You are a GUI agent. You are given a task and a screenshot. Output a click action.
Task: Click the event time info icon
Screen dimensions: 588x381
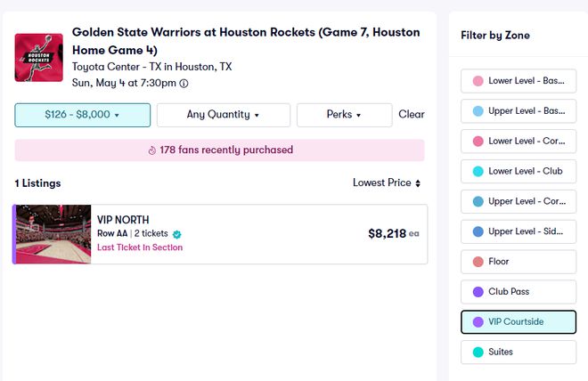point(184,84)
